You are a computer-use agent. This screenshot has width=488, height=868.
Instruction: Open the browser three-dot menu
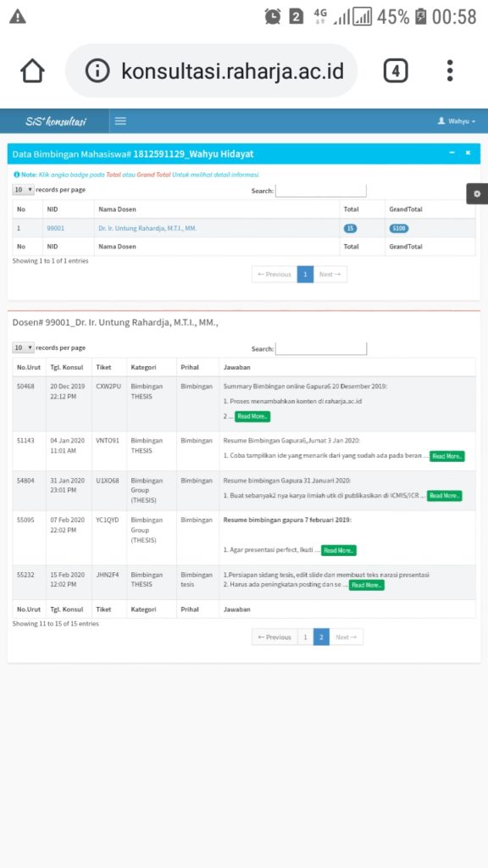pos(450,71)
